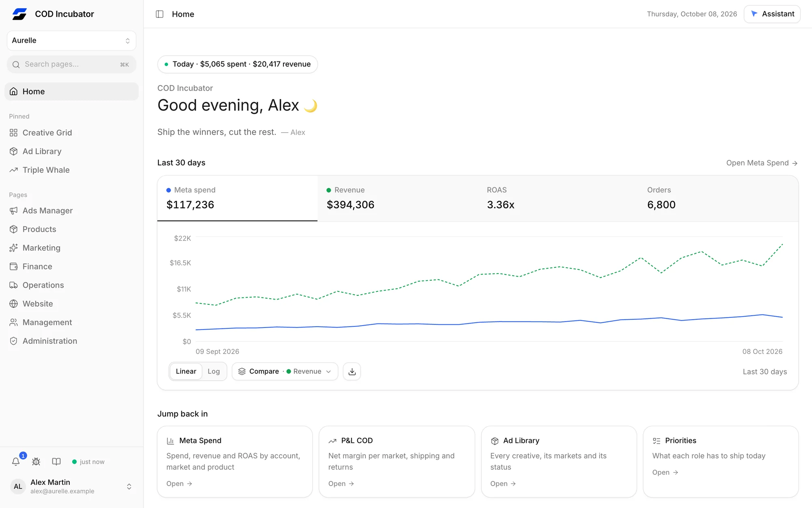Viewport: 812px width, 508px height.
Task: Select the Orders metric tab
Action: [x=718, y=198]
